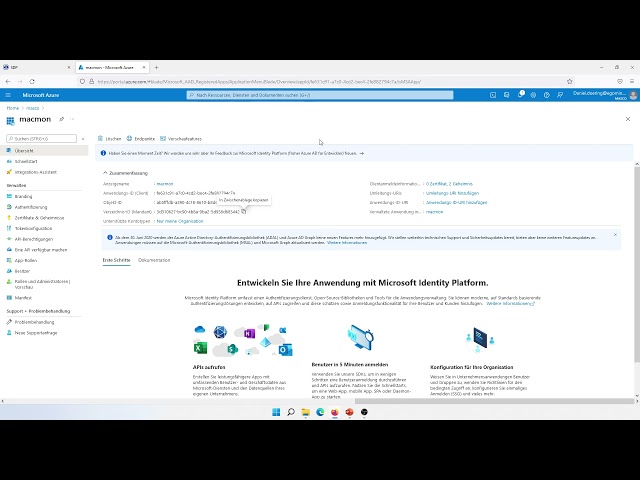The image size is (640, 480).
Task: Open the Endpunkte toolbar button
Action: pos(141,139)
